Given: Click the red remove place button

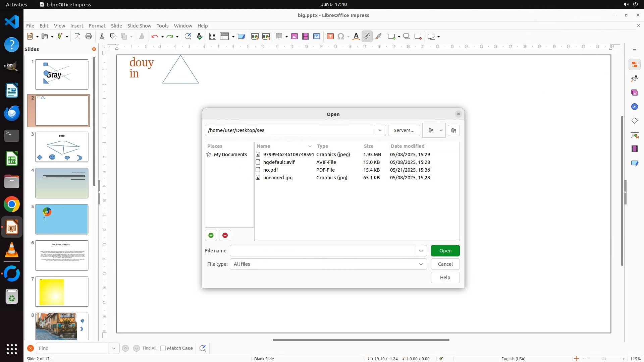Looking at the screenshot, I should [x=225, y=235].
